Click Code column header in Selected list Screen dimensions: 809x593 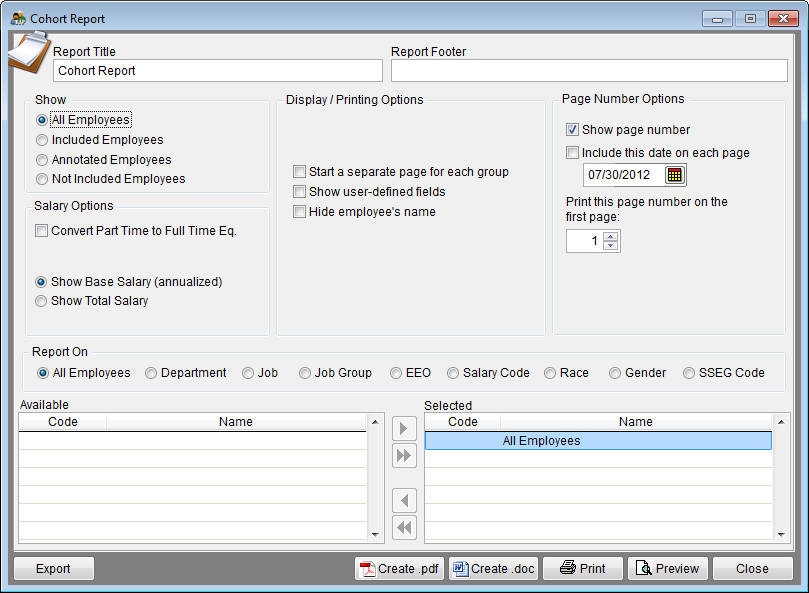463,422
